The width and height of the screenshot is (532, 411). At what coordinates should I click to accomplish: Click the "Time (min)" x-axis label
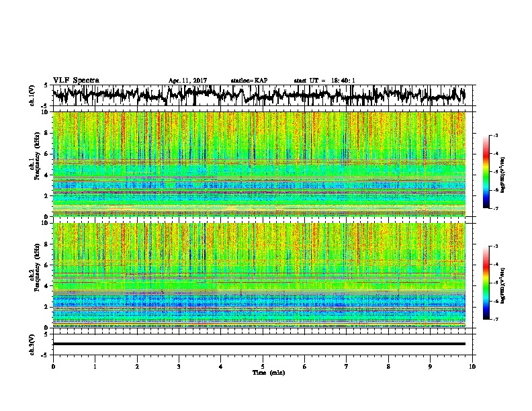(x=269, y=373)
